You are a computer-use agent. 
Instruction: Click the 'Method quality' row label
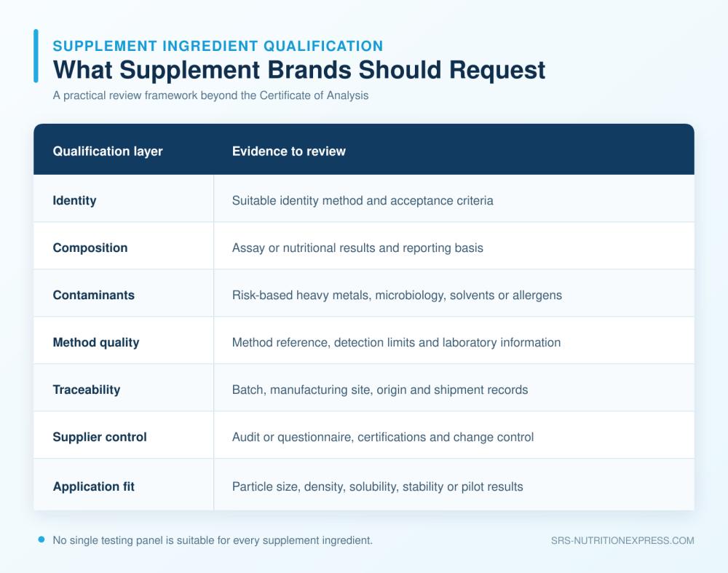(95, 343)
